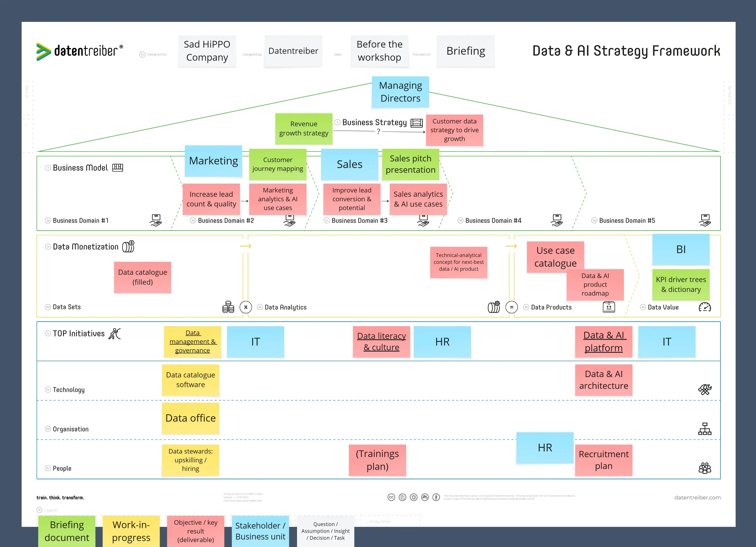Screen dimensions: 756x547
Task: Select the Revenue growth strategy note
Action: (304, 129)
